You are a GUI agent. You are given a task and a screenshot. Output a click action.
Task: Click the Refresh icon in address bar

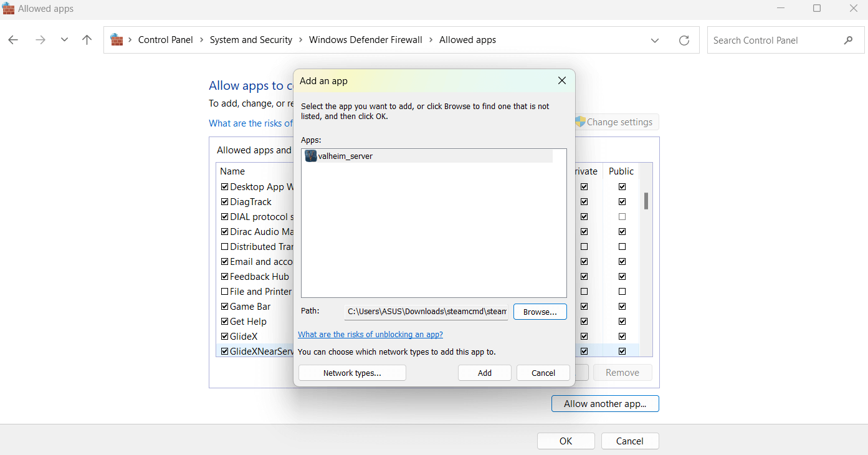click(684, 41)
